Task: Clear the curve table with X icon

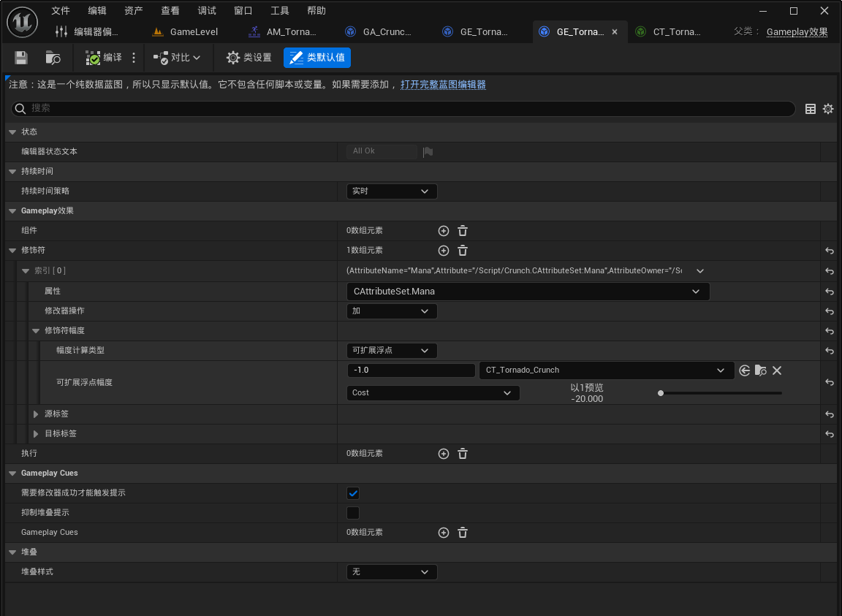Action: (x=776, y=370)
